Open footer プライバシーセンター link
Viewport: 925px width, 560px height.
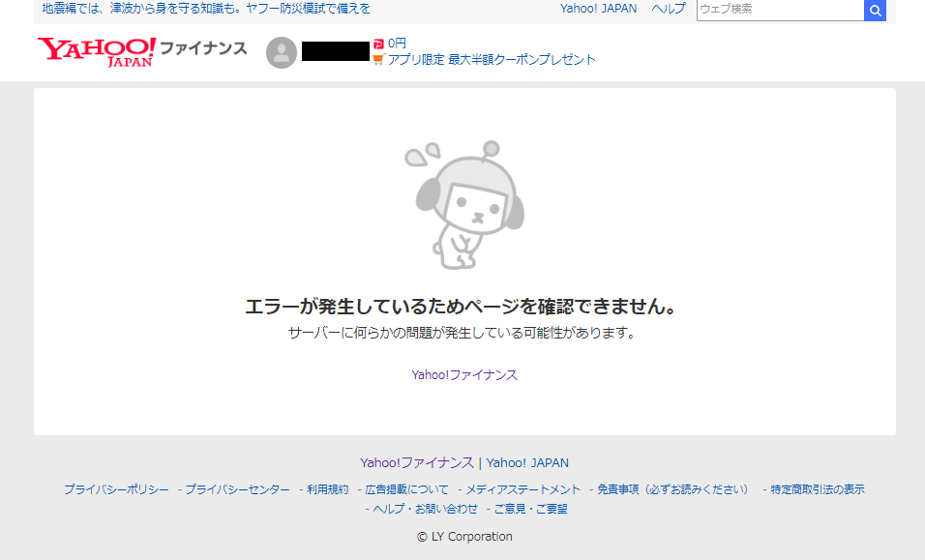[237, 489]
